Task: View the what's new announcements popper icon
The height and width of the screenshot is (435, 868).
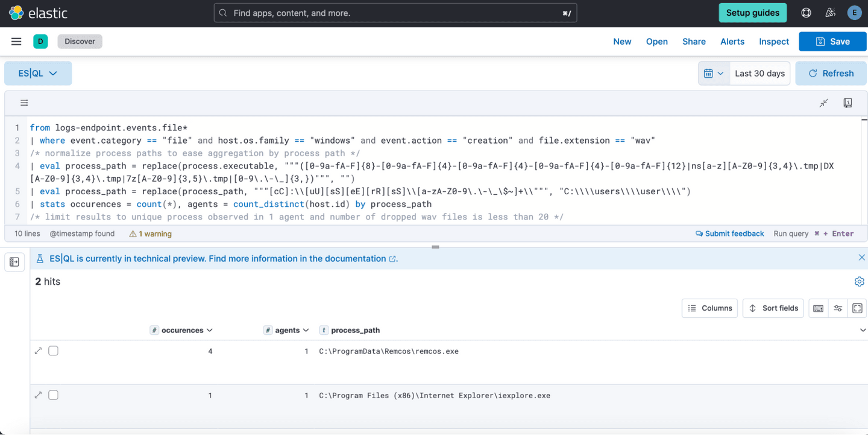Action: (830, 13)
